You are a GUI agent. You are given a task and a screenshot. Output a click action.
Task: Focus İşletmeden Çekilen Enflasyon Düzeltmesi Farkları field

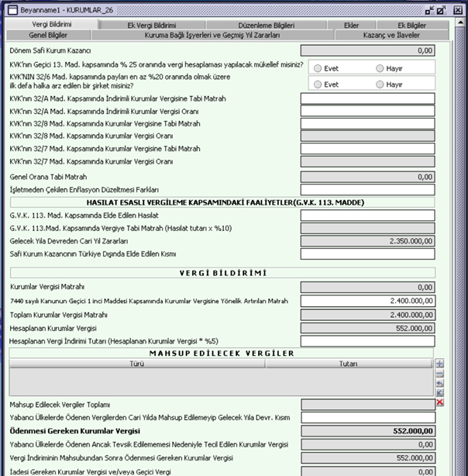[x=367, y=190]
